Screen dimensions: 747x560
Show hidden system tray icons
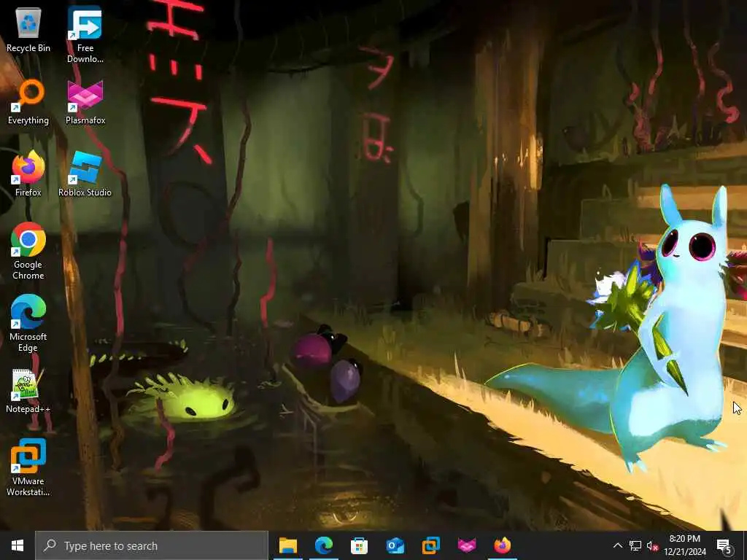coord(617,545)
